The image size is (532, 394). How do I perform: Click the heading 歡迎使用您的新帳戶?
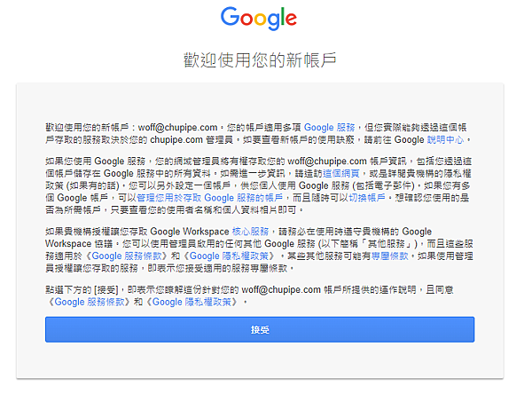click(260, 60)
